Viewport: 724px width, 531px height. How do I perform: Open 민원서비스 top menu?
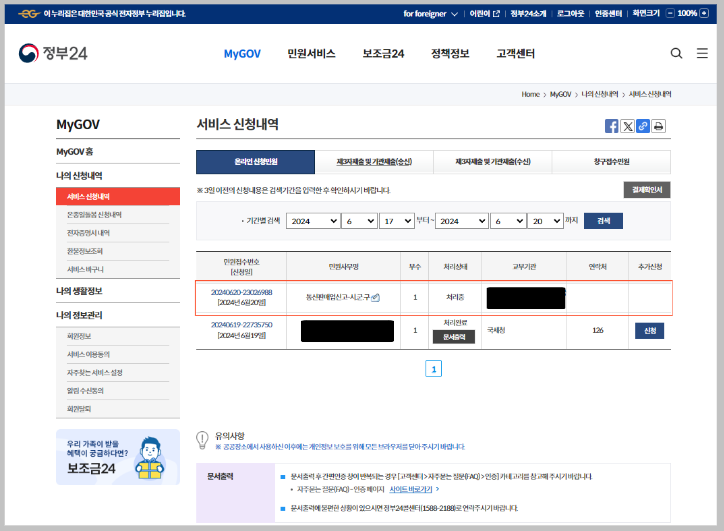click(311, 54)
